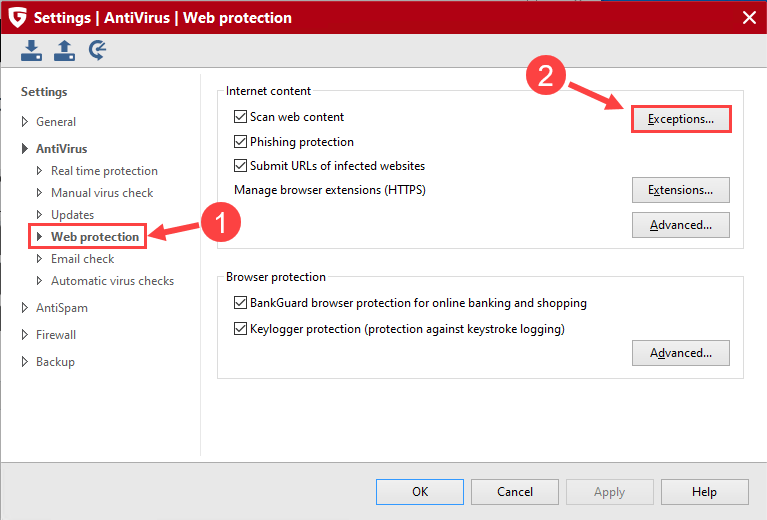Disable Keylogger protection checkbox
767x520 pixels.
(240, 329)
